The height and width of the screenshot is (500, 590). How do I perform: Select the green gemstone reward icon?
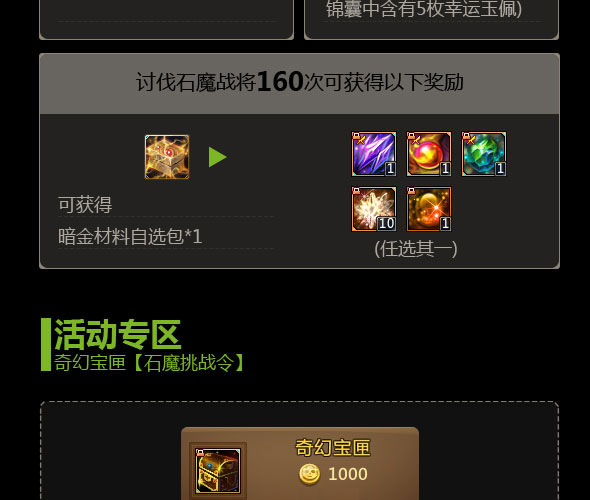484,154
